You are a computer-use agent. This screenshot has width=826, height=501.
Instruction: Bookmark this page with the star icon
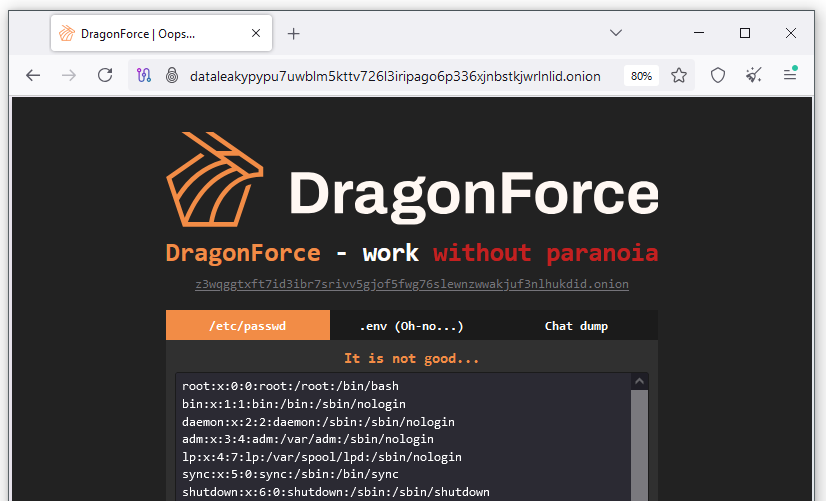pyautogui.click(x=679, y=75)
